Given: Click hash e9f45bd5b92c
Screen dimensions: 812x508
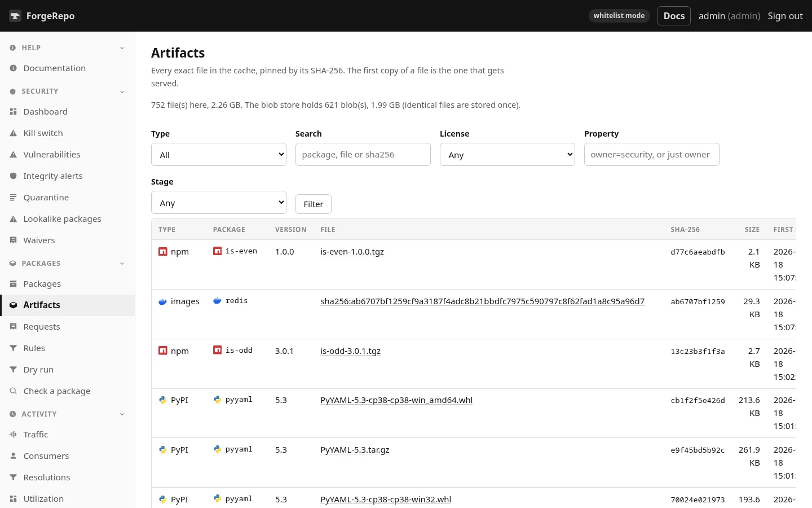Looking at the screenshot, I should pos(698,450).
